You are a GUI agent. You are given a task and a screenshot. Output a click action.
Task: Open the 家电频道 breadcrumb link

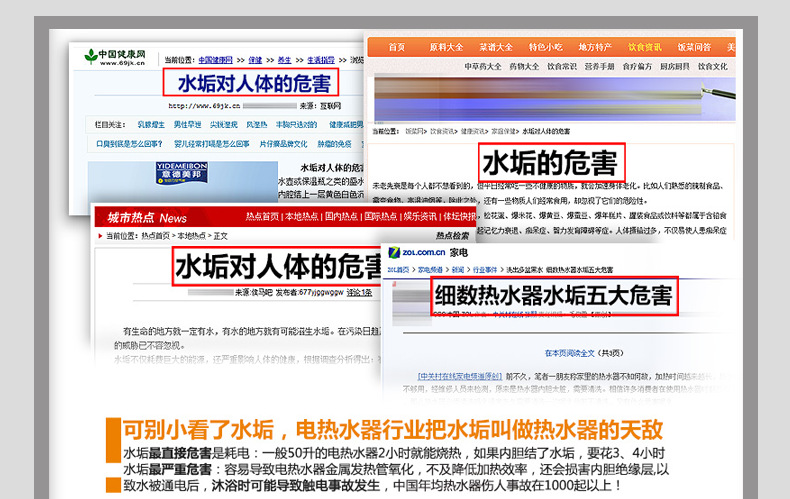[430, 270]
